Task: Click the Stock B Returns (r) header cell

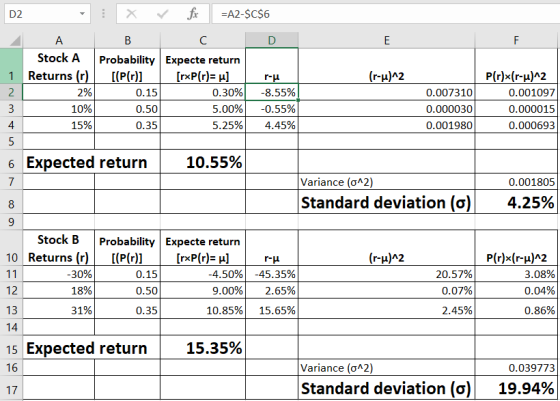Action: tap(59, 248)
